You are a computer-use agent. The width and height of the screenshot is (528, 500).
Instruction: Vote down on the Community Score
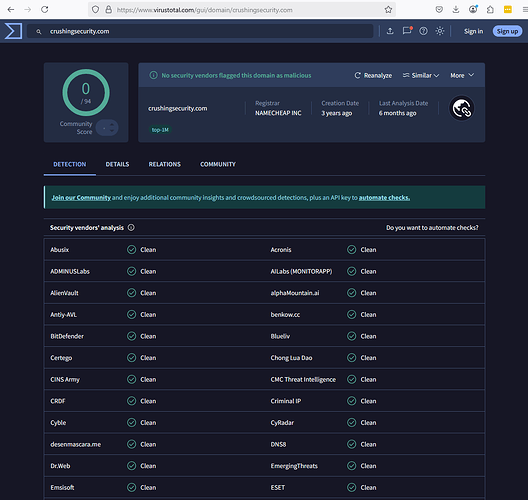pos(112,131)
